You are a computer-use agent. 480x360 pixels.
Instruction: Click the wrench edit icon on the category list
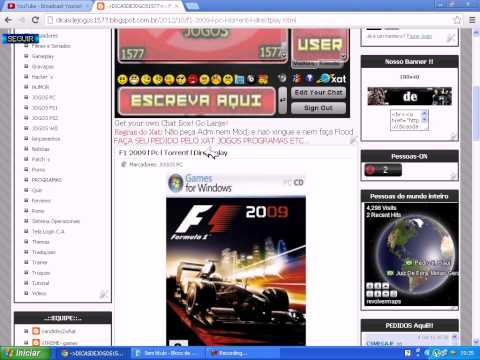point(104,294)
